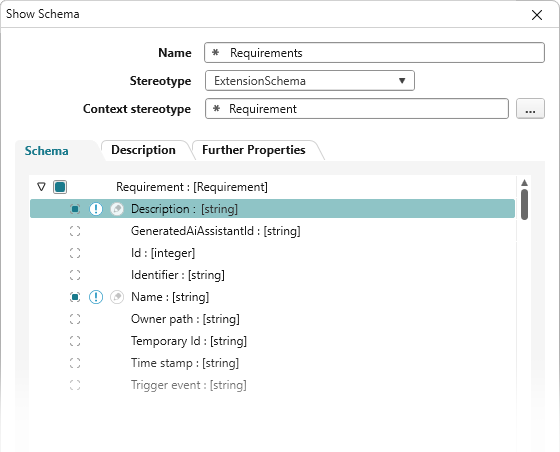Screen dimensions: 560x452
Task: Click the scroll up arrow in schema list
Action: [x=524, y=182]
